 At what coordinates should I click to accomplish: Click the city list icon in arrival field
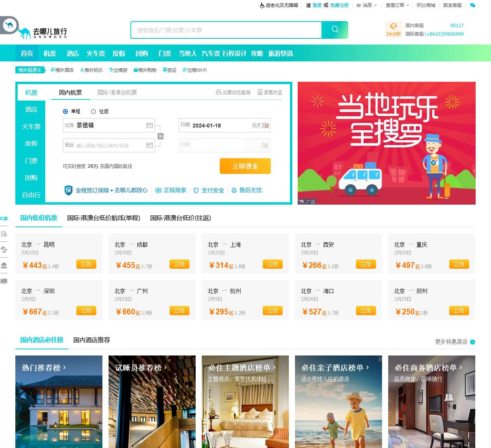click(x=150, y=145)
